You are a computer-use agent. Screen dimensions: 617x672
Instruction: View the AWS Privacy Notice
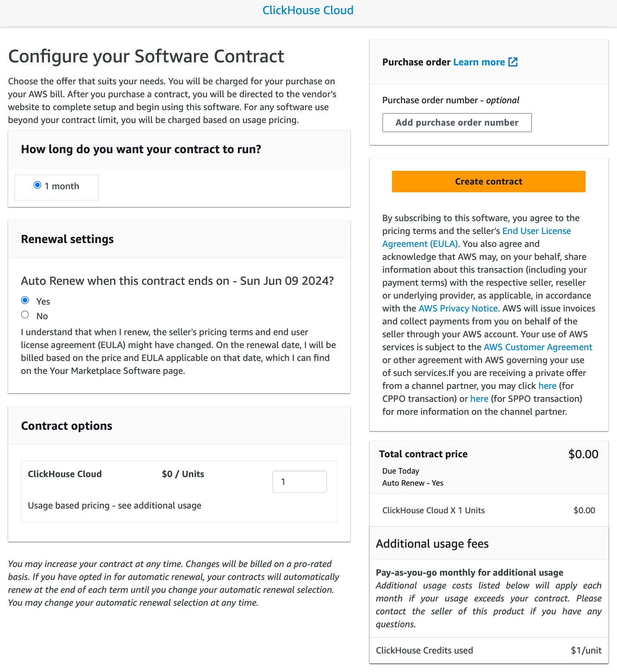coord(458,308)
